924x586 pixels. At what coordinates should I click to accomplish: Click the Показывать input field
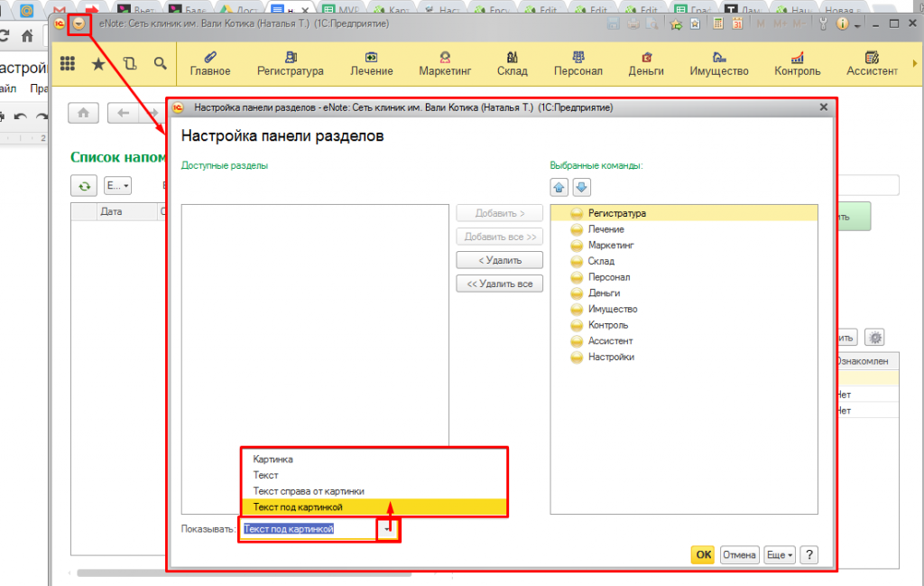(x=310, y=529)
